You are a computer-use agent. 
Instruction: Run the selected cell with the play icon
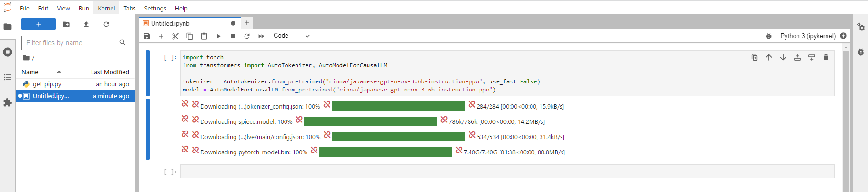click(x=218, y=36)
